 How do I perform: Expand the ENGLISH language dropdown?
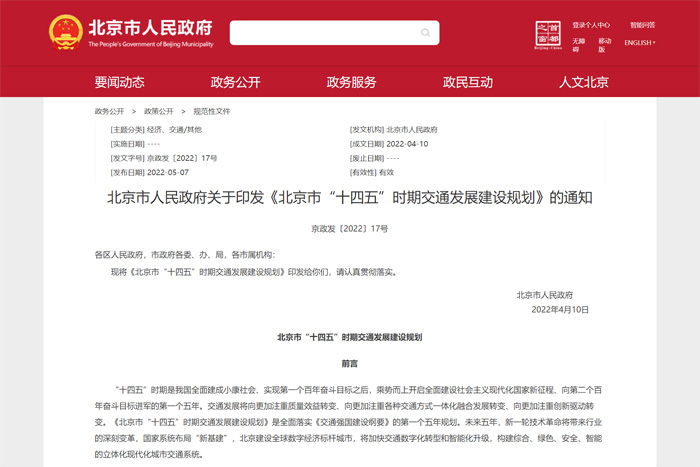point(640,43)
